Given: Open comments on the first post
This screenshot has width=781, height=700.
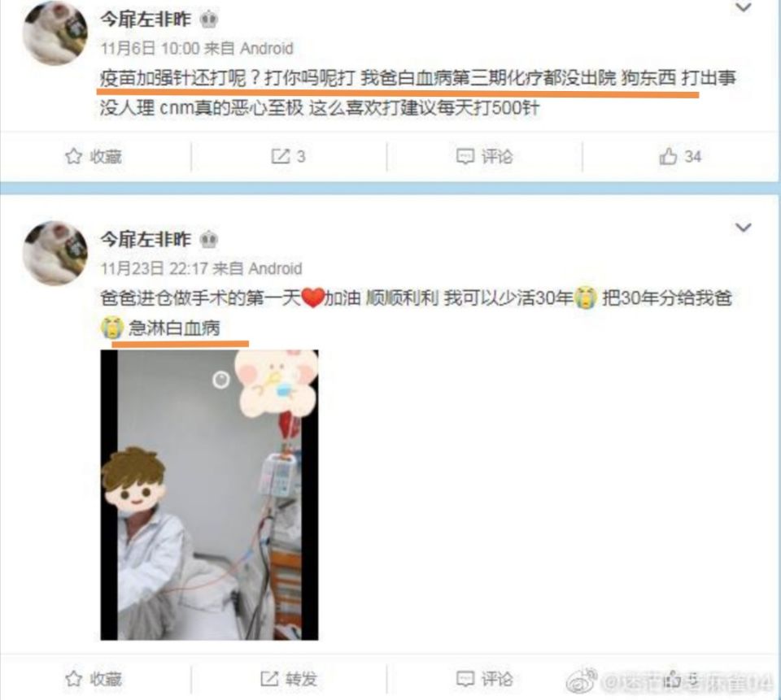Looking at the screenshot, I should (x=484, y=156).
